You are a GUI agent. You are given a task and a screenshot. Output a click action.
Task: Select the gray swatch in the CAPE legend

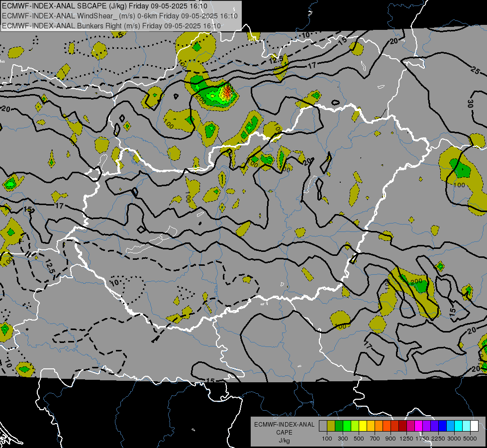tap(323, 426)
